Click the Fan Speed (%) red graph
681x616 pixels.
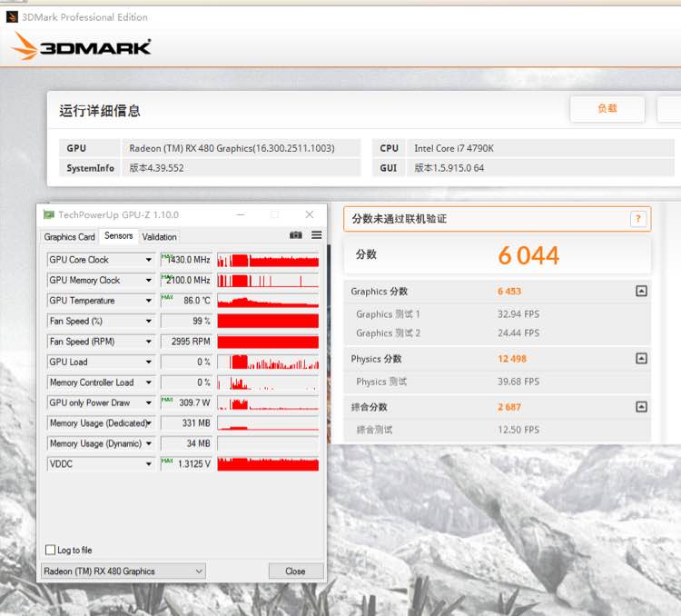click(268, 321)
